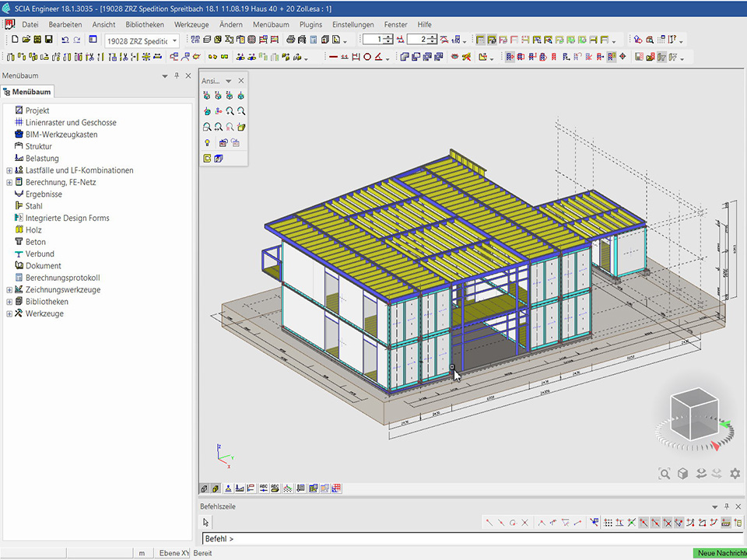Open the project selector dropdown

[x=174, y=40]
